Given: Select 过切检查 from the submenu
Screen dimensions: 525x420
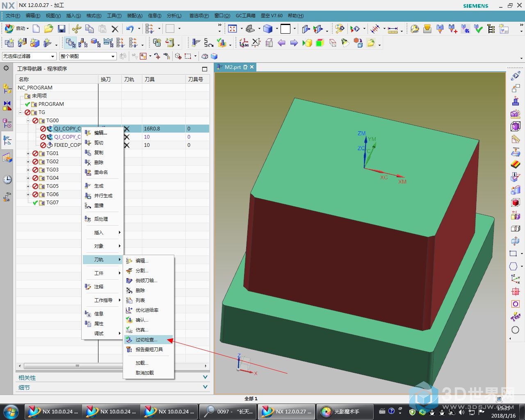Looking at the screenshot, I should point(146,340).
